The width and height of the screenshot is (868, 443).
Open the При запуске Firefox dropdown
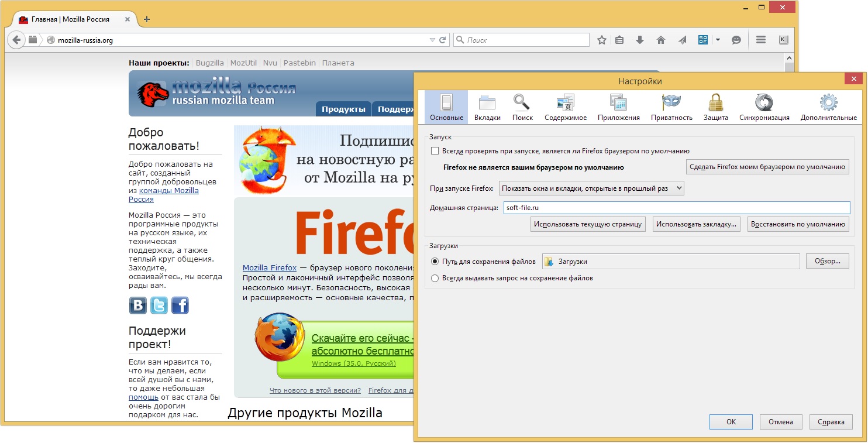[x=591, y=188]
